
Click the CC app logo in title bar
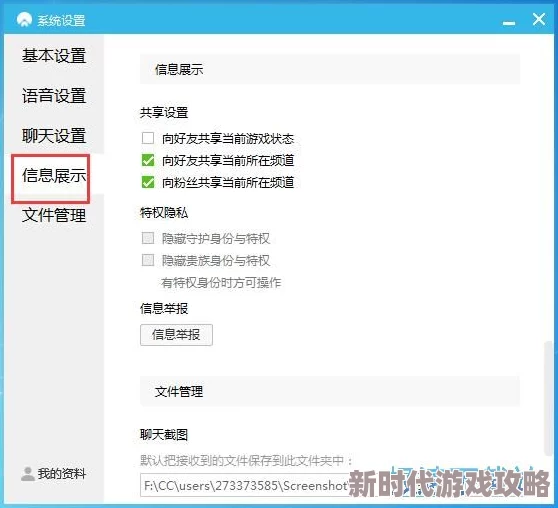(24, 19)
